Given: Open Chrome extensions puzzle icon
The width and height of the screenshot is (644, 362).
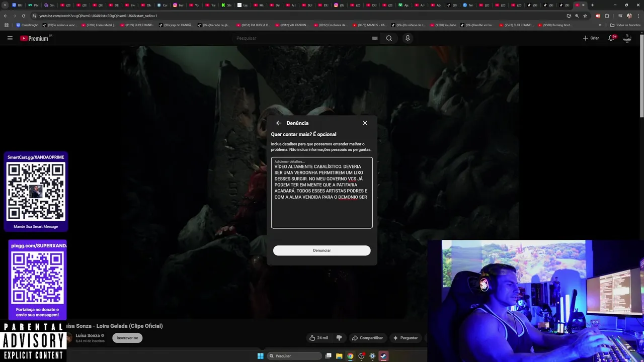Looking at the screenshot, I should pos(607,16).
